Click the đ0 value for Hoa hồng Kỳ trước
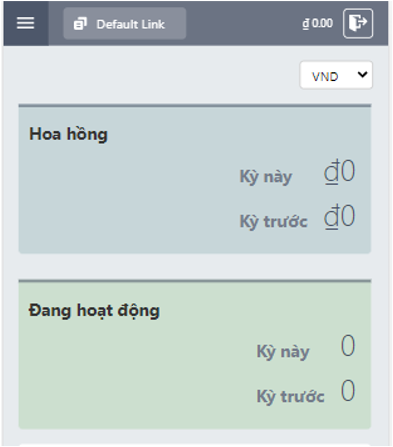 (339, 216)
